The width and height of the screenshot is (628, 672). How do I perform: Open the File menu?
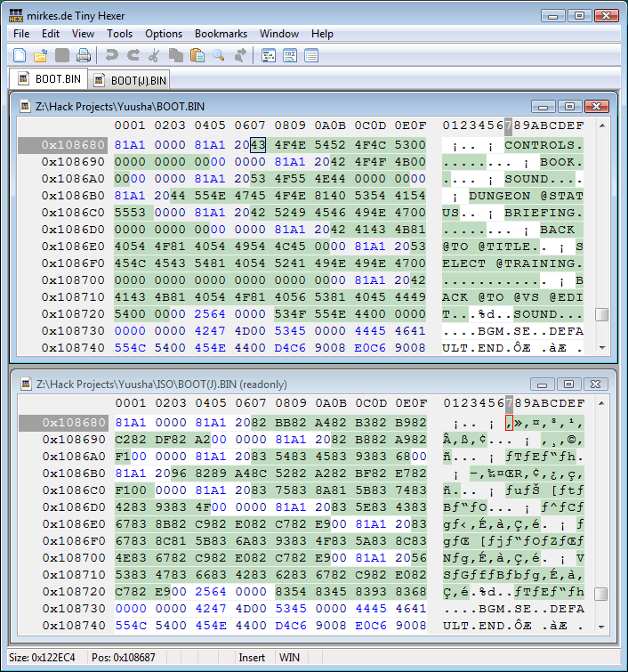[21, 34]
